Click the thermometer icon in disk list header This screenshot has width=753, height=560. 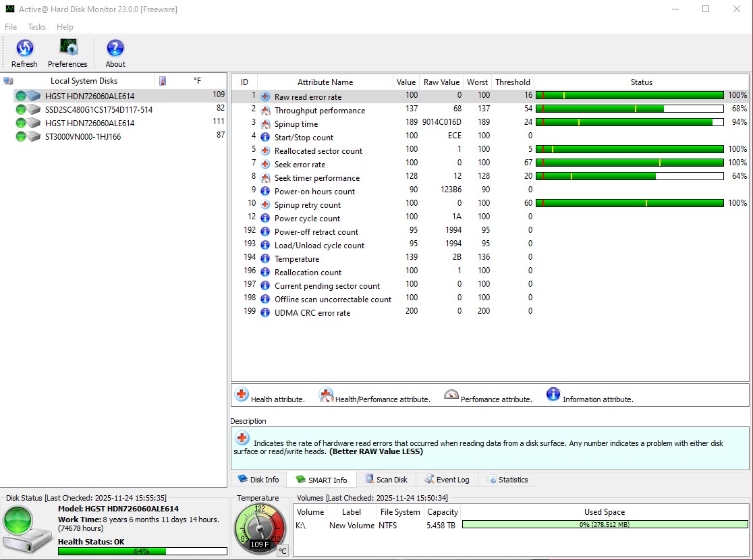pos(163,81)
